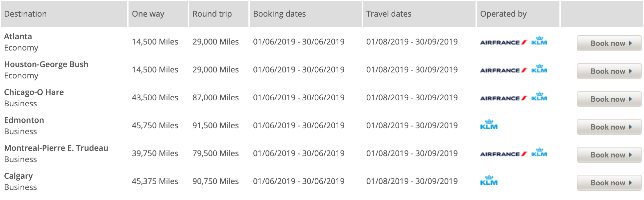The image size is (644, 200).
Task: Click KLM logo in Edmonton row
Action: click(x=489, y=125)
